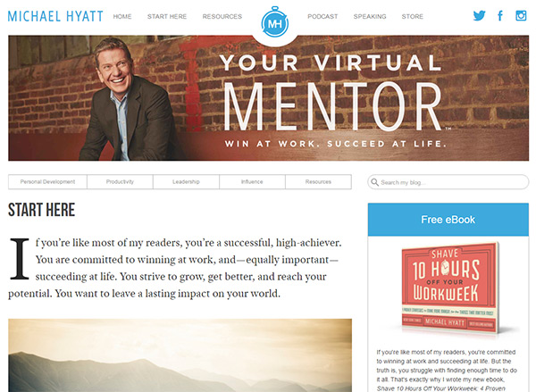Image resolution: width=536 pixels, height=392 pixels.
Task: Click the Shave 10 Hours ebook cover
Action: coord(450,288)
